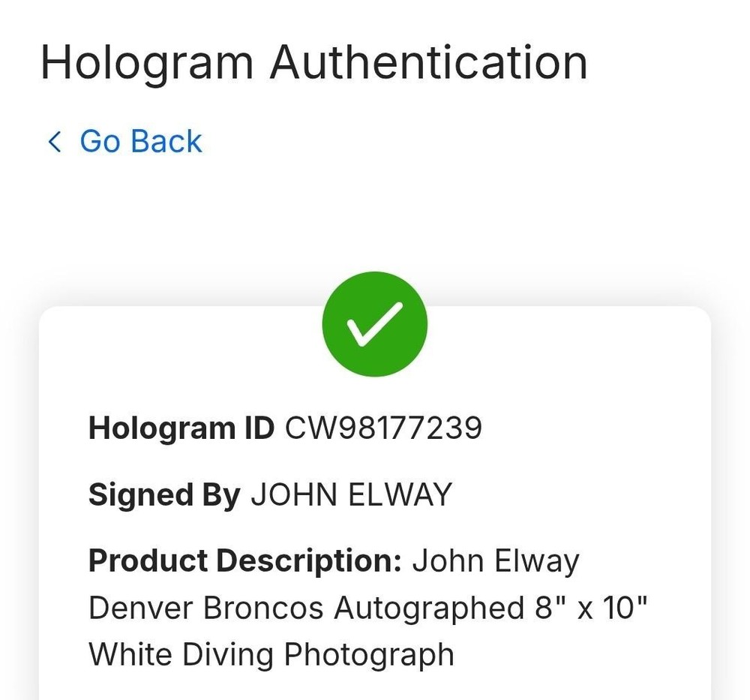Screen dimensions: 750x700
Task: Click the back chevron arrow icon
Action: [x=55, y=142]
